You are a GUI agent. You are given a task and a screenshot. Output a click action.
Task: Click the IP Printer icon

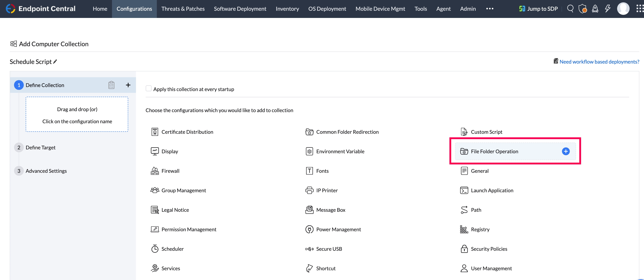click(310, 191)
